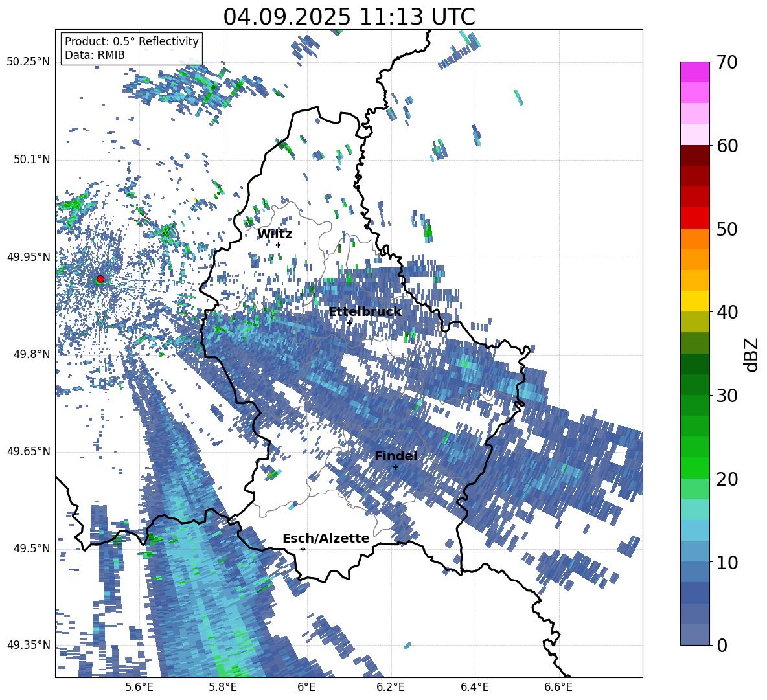
Task: Click the colorbar label 50
Action: pyautogui.click(x=727, y=229)
